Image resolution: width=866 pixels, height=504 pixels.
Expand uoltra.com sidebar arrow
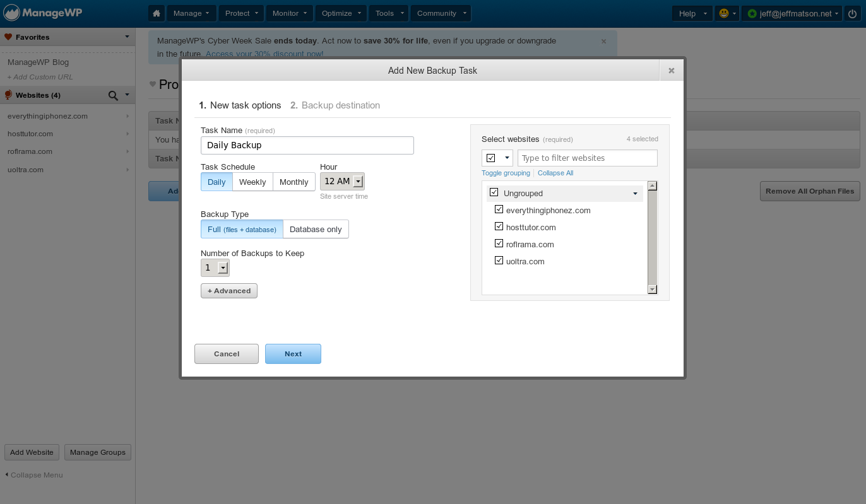point(128,170)
